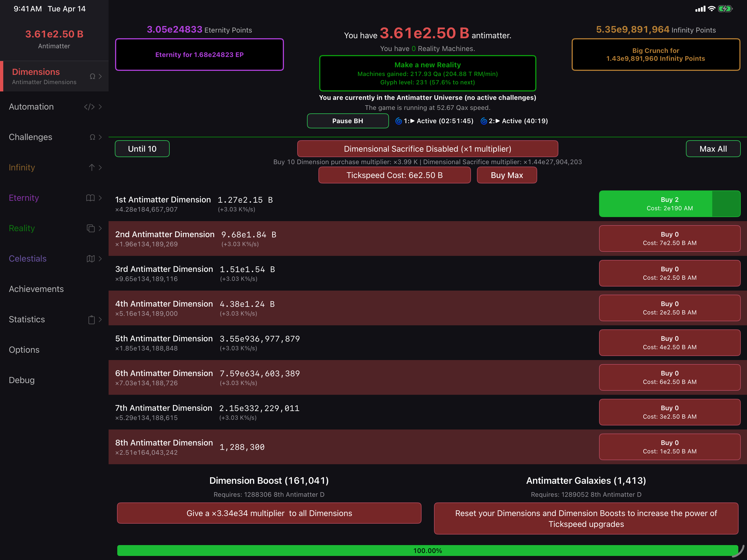Image resolution: width=747 pixels, height=560 pixels.
Task: Click the sidebar 3.61e2.50 B Antimatter header
Action: (x=54, y=39)
